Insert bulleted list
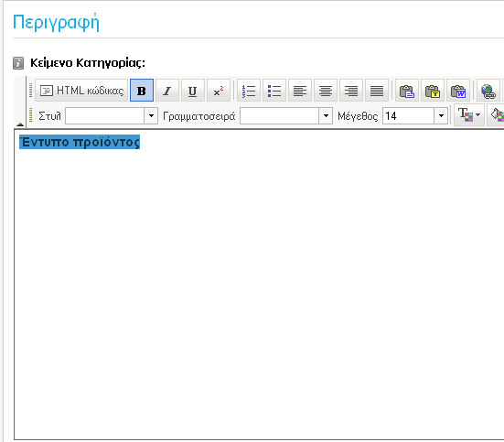Image resolution: width=504 pixels, height=442 pixels. 274,91
